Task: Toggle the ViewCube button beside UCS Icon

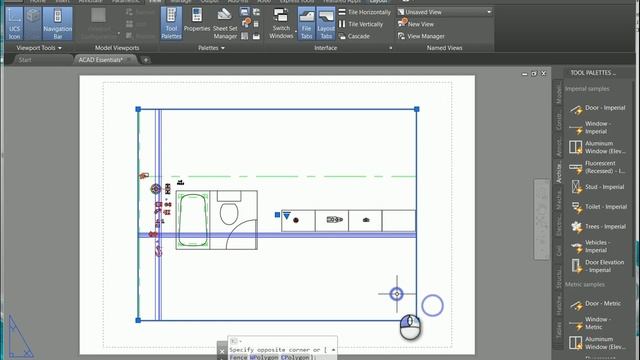Action: tap(33, 23)
